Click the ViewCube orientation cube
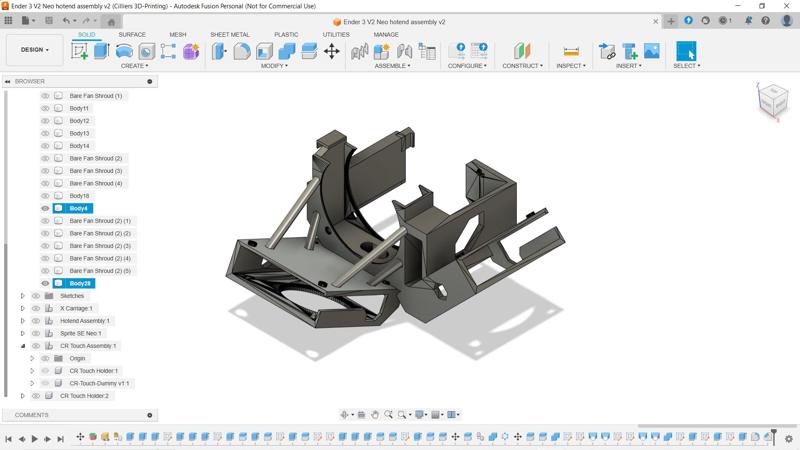This screenshot has width=800, height=450. [773, 101]
